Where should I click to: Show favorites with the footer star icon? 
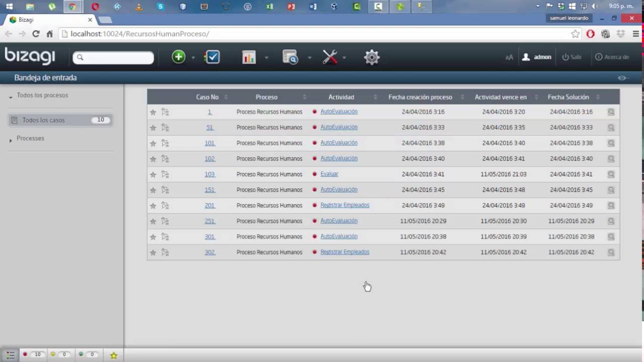pyautogui.click(x=114, y=355)
